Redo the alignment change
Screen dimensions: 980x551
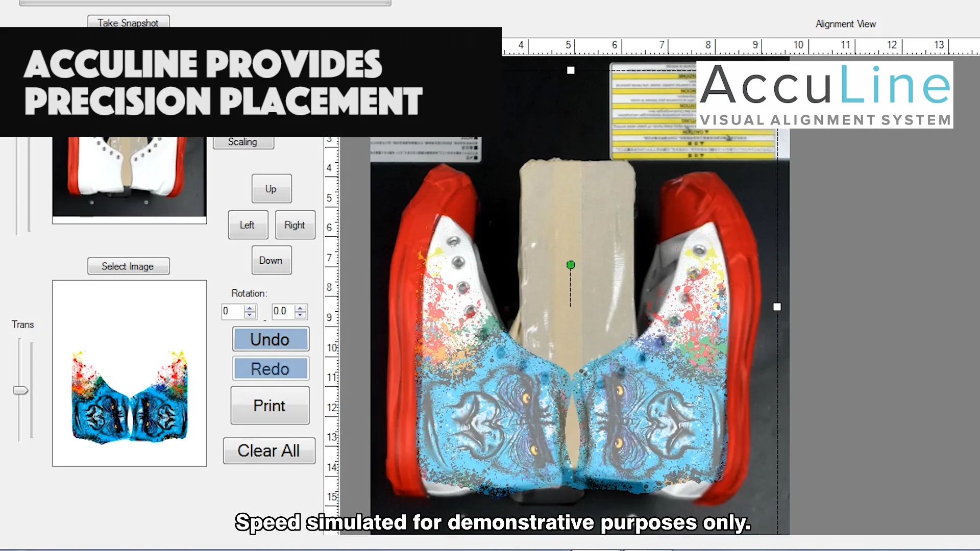tap(271, 369)
